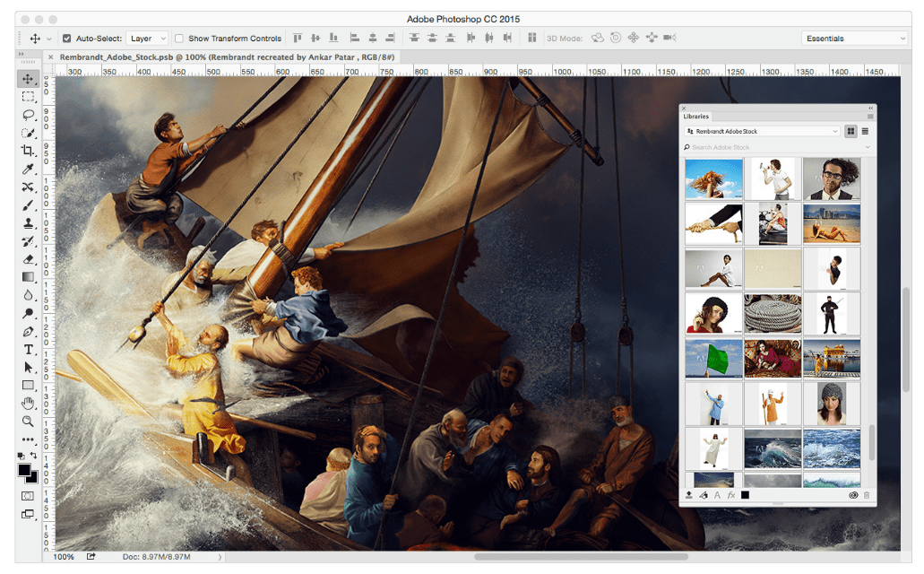Image resolution: width=924 pixels, height=574 pixels.
Task: Open the Auto-Select Layer dropdown
Action: 147,38
